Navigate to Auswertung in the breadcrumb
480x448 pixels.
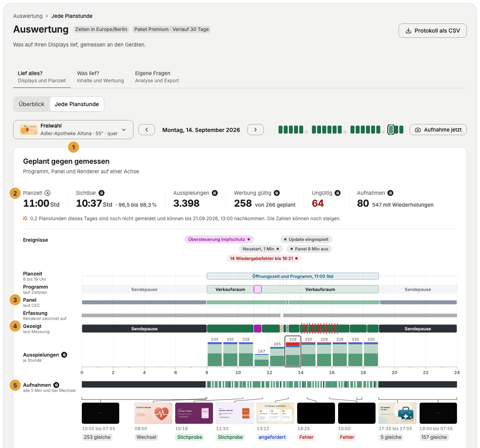point(28,16)
